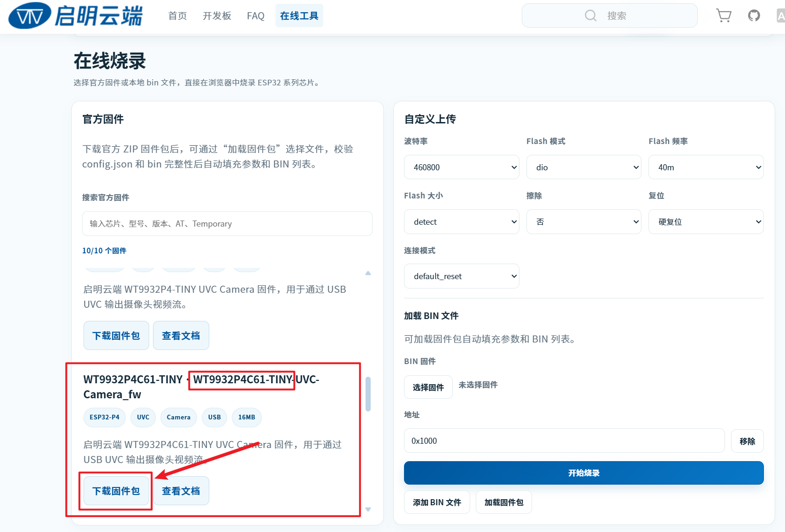
Task: Click the ESP32-P4 tag
Action: tap(105, 417)
